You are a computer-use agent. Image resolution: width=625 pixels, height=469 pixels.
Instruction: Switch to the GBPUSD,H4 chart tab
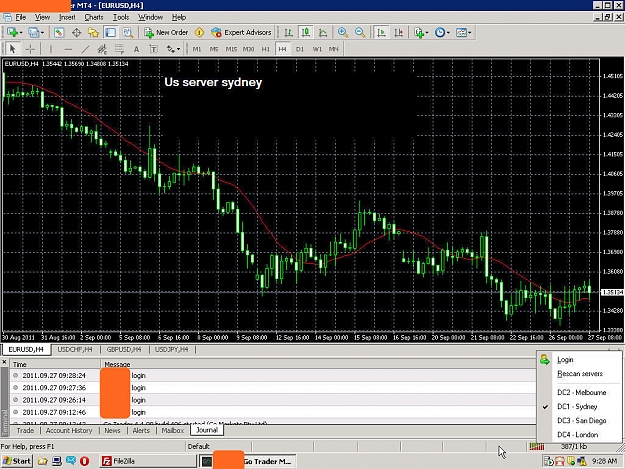pyautogui.click(x=124, y=349)
